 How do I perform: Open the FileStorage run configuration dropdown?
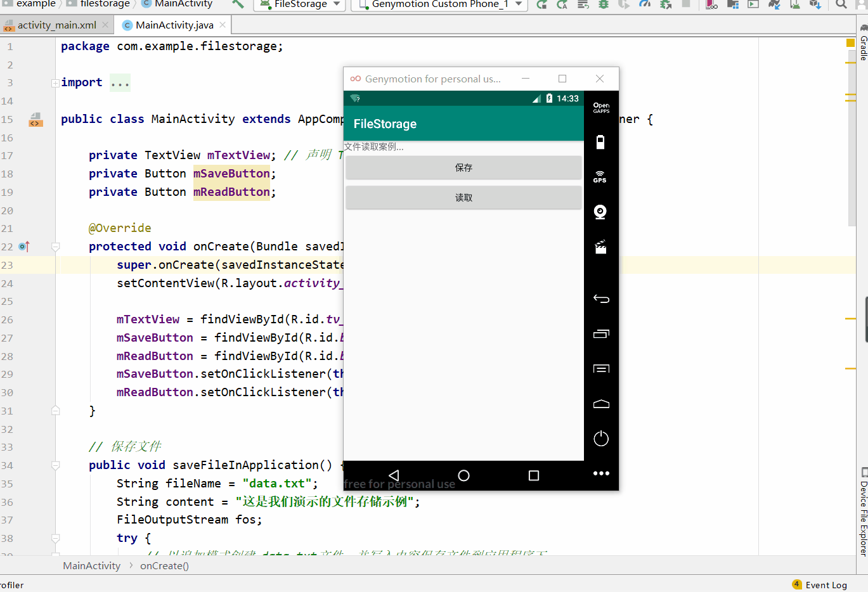(x=299, y=4)
